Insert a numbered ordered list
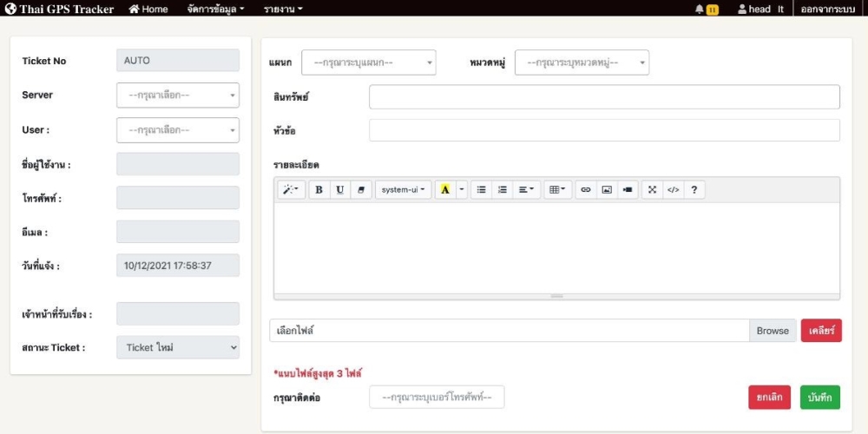The width and height of the screenshot is (868, 434). click(502, 189)
